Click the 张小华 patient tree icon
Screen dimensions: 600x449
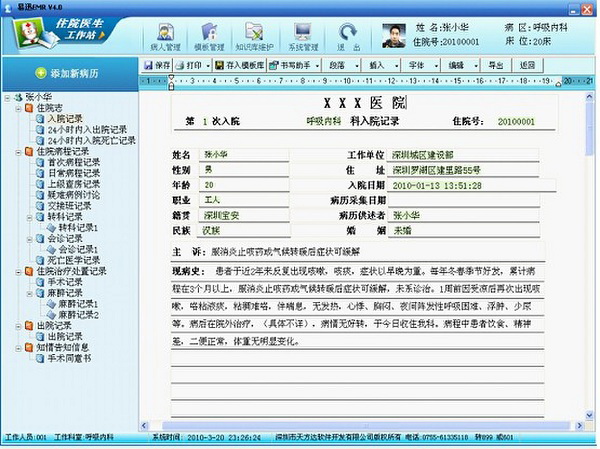point(18,98)
